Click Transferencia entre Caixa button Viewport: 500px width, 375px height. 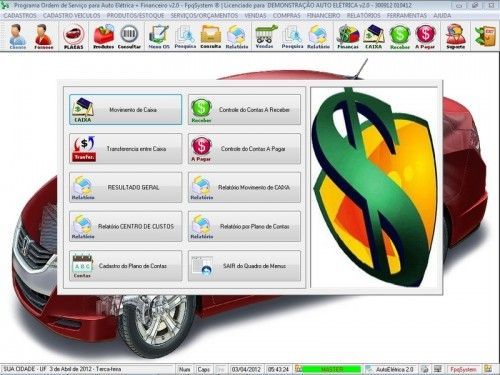(126, 149)
